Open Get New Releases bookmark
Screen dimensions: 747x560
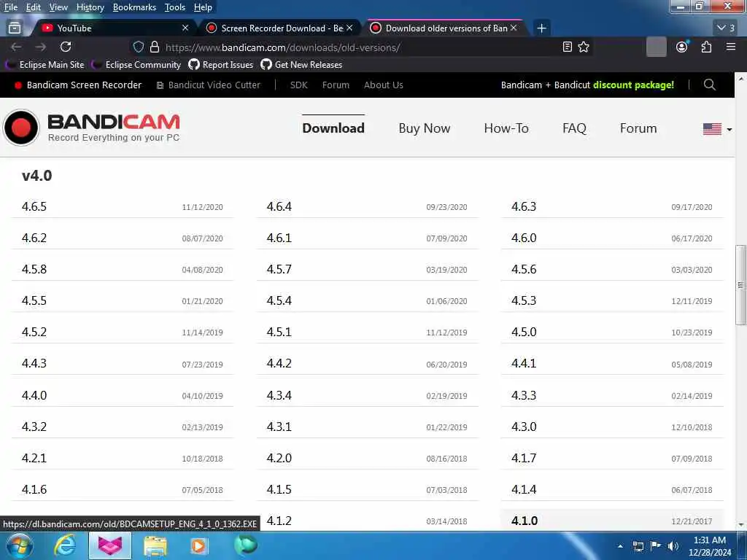(301, 65)
